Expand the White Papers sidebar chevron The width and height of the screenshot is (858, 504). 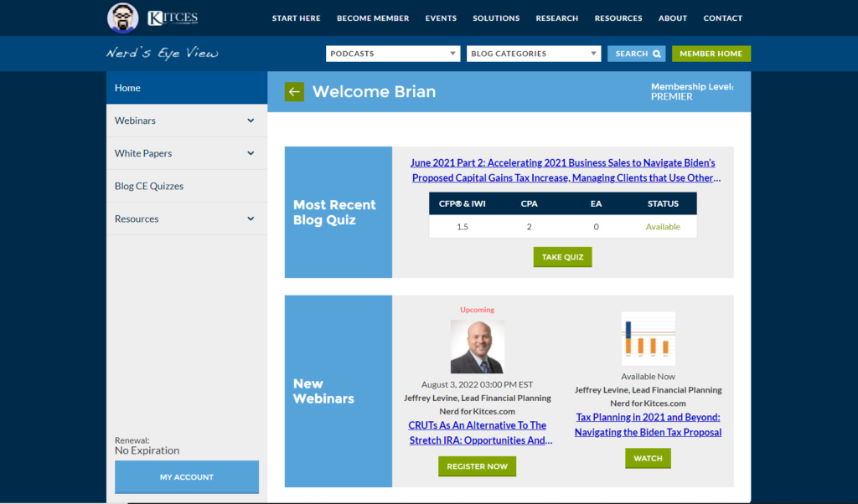coord(251,153)
